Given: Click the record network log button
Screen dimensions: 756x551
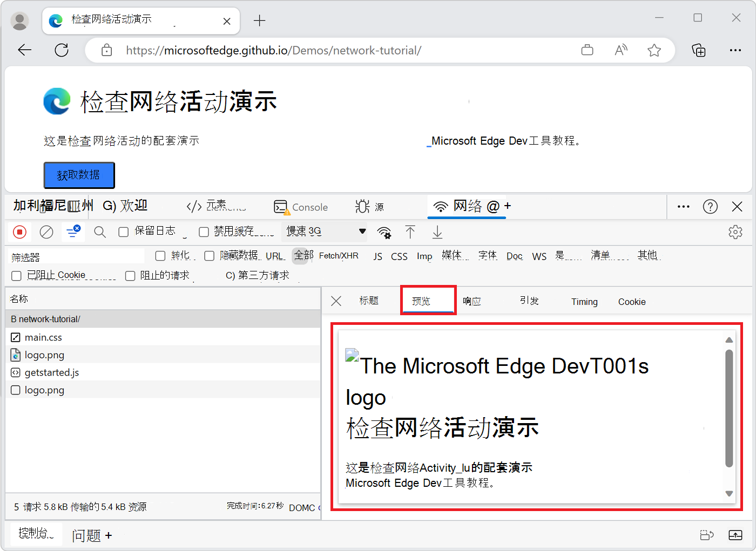Looking at the screenshot, I should pyautogui.click(x=19, y=232).
